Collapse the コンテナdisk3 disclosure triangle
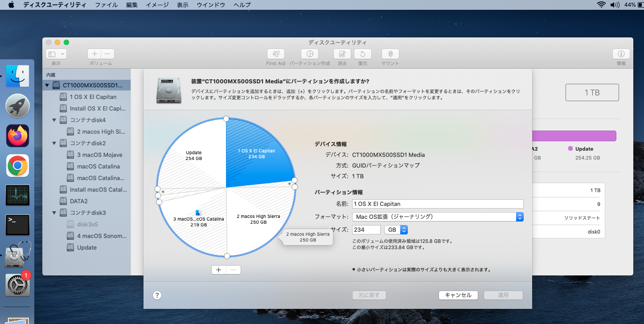Image resolution: width=644 pixels, height=324 pixels. pos(54,213)
